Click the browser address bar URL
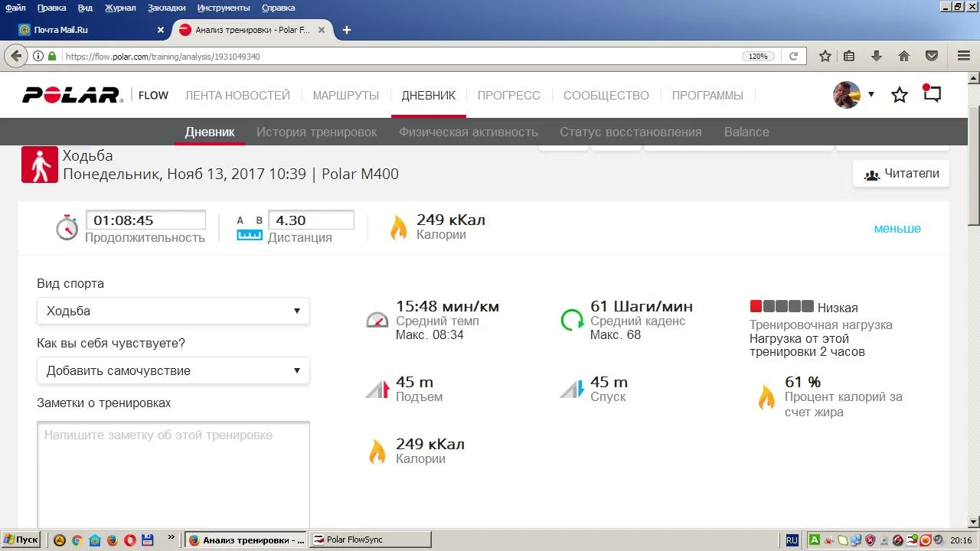The image size is (980, 551). click(162, 57)
